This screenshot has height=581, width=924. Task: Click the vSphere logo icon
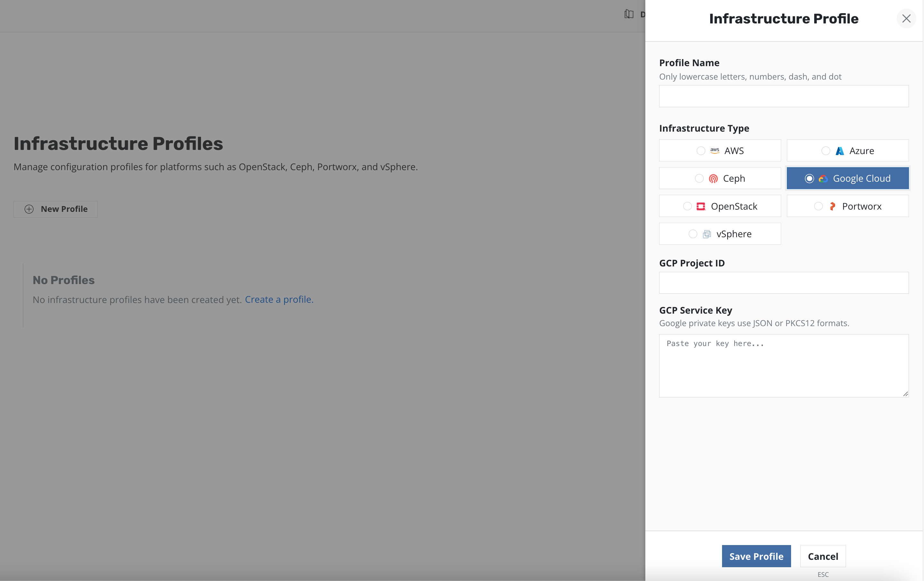pos(706,234)
